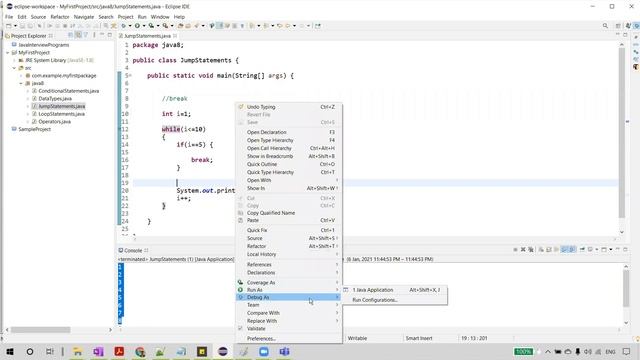
Task: Expand the ConditionalStatements.java node
Action: point(28,91)
